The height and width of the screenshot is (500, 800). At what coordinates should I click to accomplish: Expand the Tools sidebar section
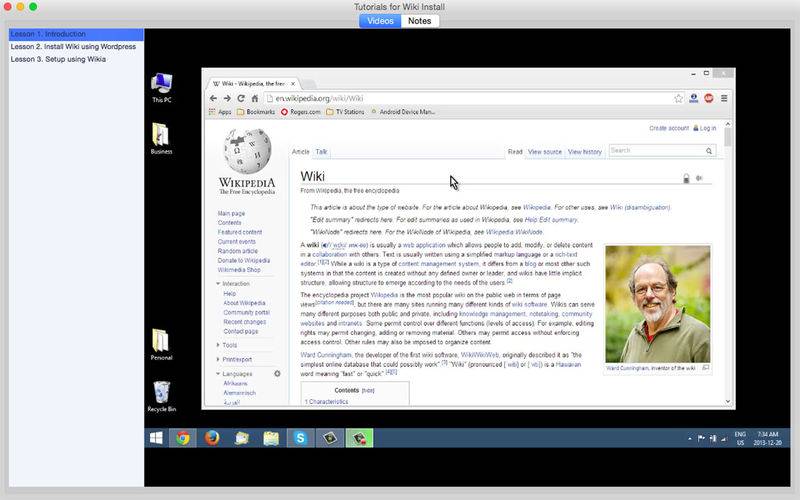(227, 345)
